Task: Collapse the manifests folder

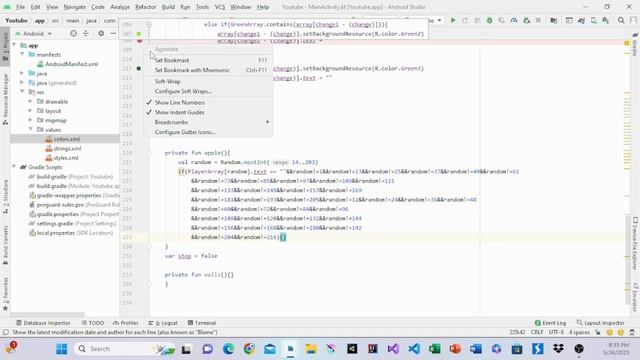Action: pyautogui.click(x=22, y=54)
